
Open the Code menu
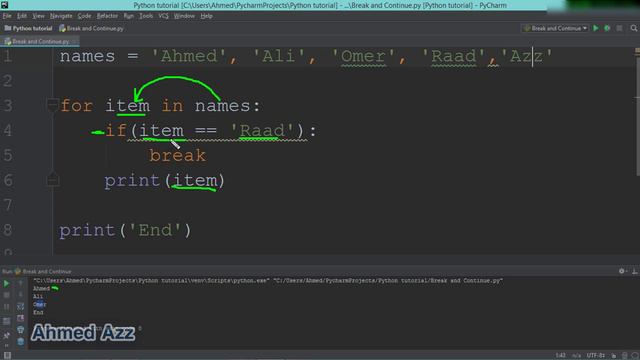pyautogui.click(x=84, y=16)
